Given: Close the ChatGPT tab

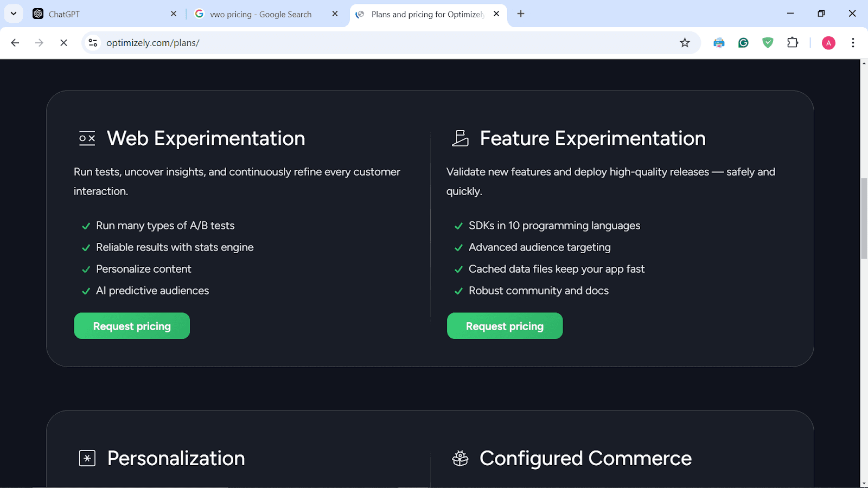Looking at the screenshot, I should [174, 14].
